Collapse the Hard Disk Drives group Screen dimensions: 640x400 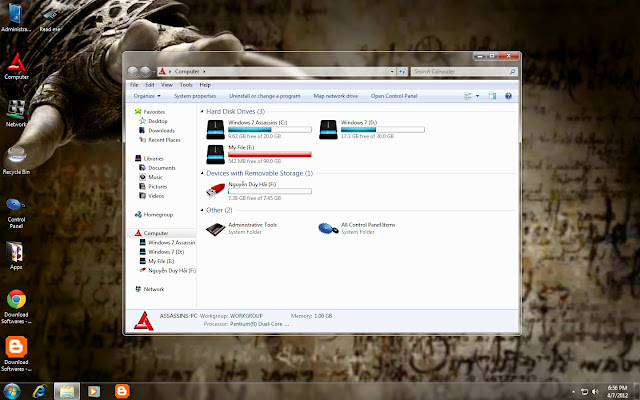[202, 111]
